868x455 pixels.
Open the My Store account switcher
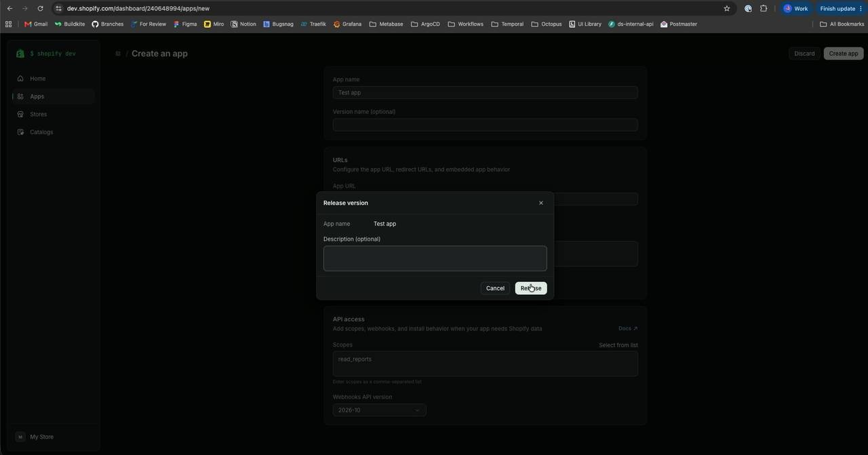click(54, 437)
